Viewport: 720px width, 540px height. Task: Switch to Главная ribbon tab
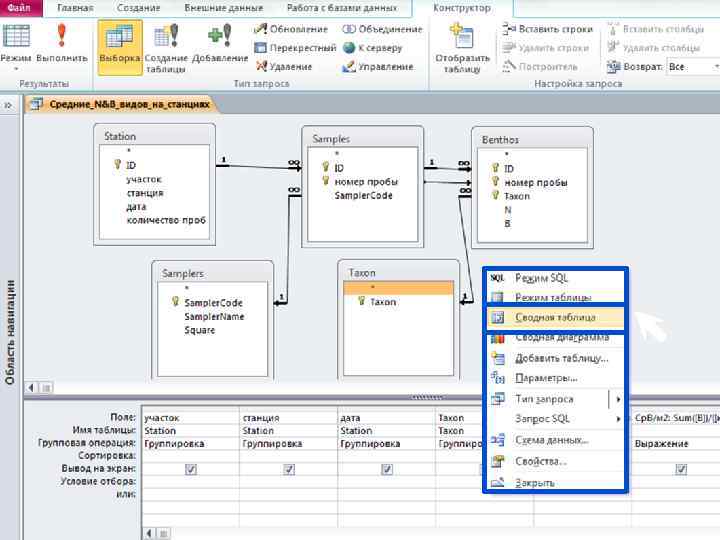click(75, 8)
